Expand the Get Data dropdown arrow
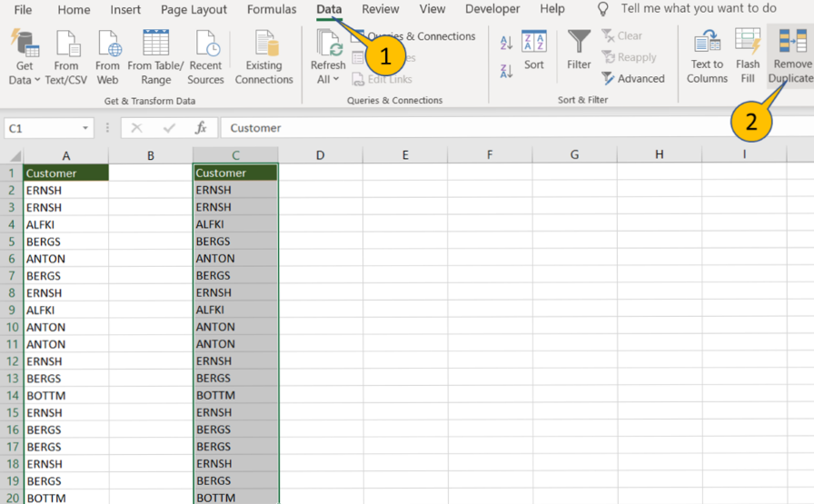This screenshot has width=814, height=504. (37, 80)
